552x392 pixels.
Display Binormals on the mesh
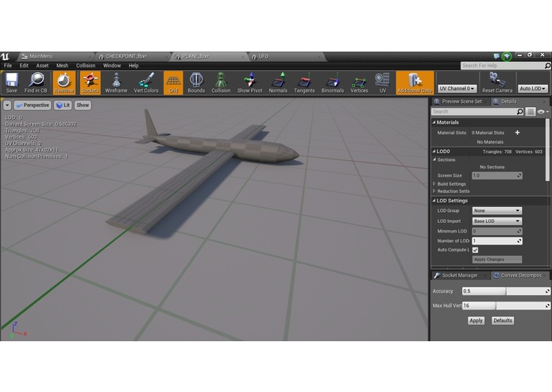332,83
